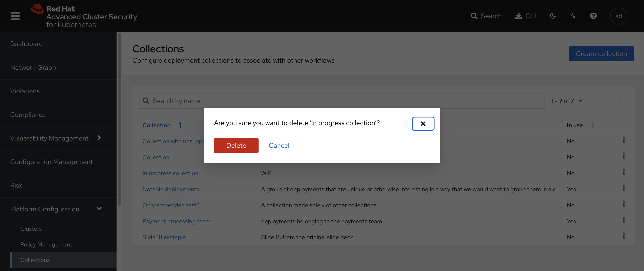Open Network Graph from sidebar
644x271 pixels.
(33, 67)
